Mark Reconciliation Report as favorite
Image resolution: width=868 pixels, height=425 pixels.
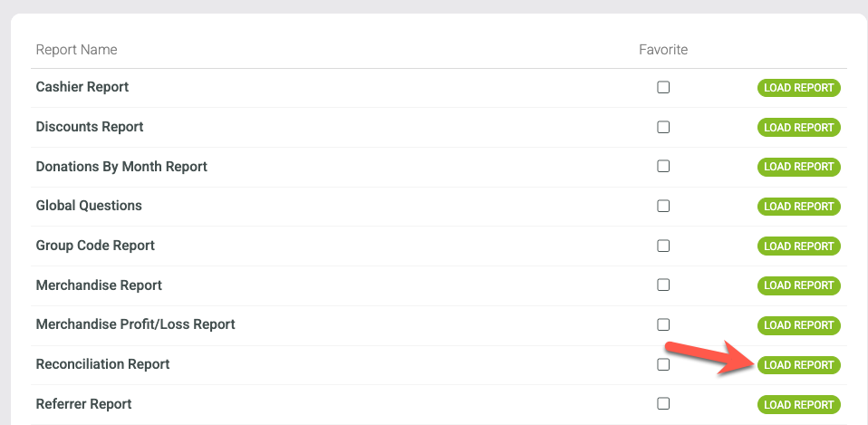pos(663,364)
